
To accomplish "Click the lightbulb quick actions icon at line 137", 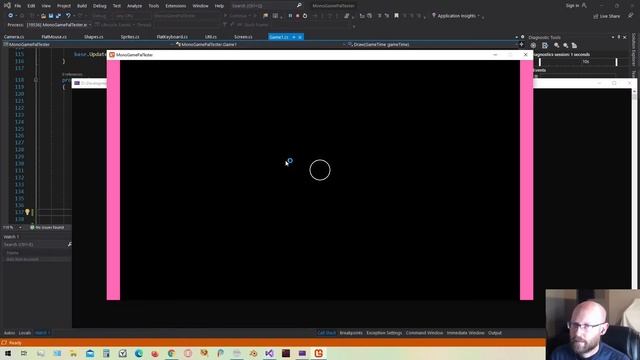I will point(27,212).
